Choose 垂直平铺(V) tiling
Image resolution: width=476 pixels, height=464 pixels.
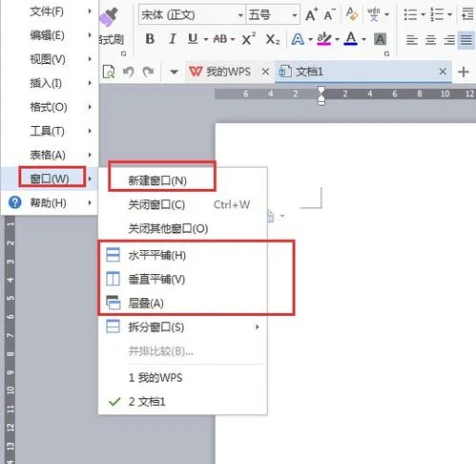(x=182, y=279)
